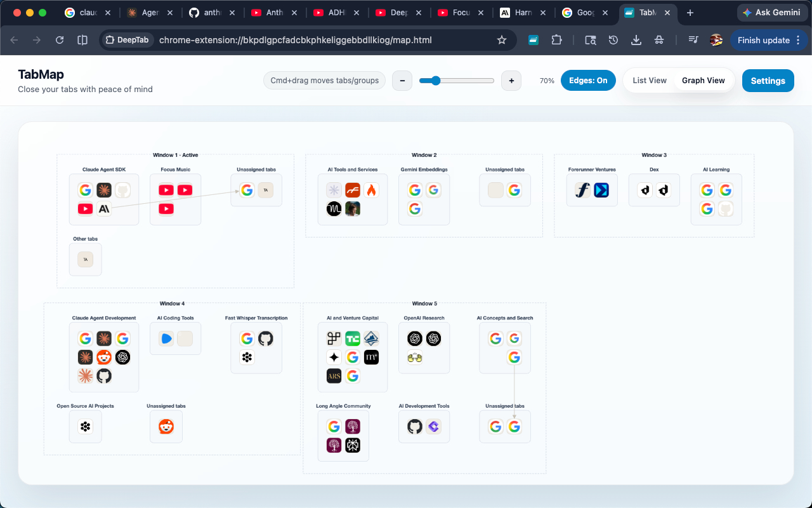Screen dimensions: 812x508
Task: Open the Chrome extensions puzzle icon
Action: point(556,40)
